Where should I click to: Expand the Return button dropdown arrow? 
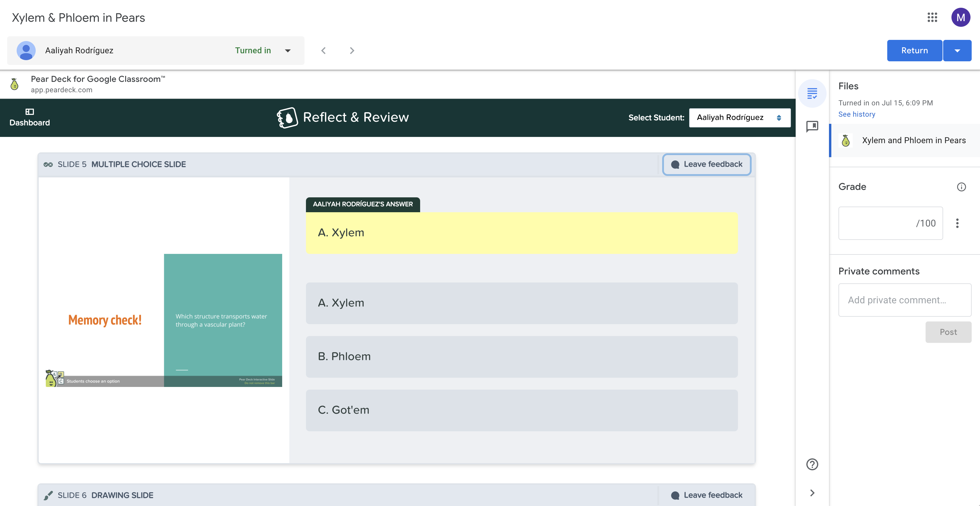click(x=957, y=50)
